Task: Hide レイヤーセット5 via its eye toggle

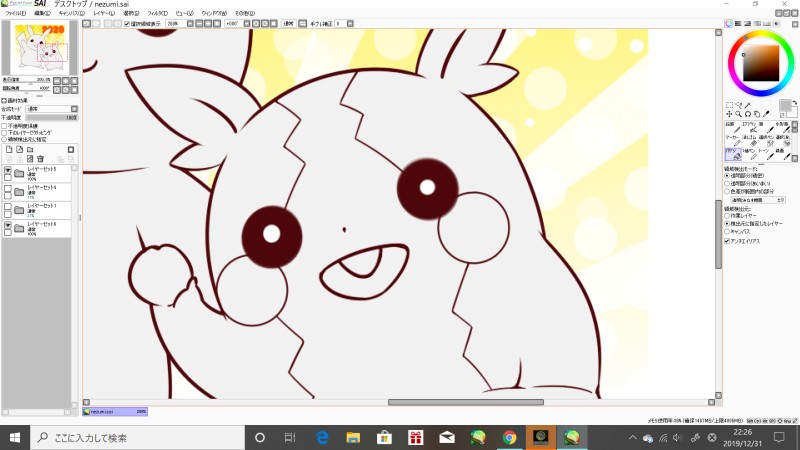Action: 8,169
